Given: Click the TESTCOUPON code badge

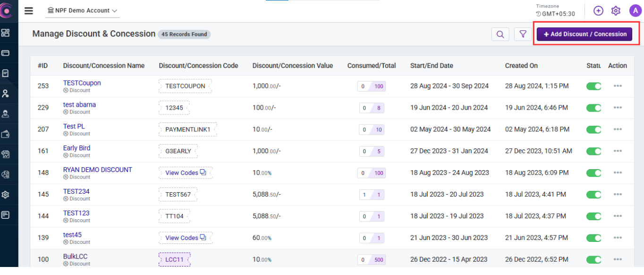Looking at the screenshot, I should pos(185,86).
